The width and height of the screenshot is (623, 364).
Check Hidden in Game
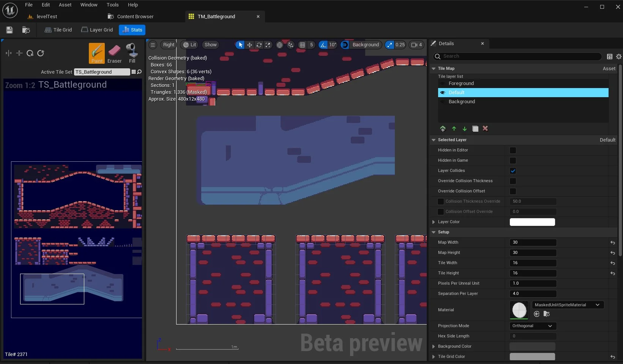(513, 161)
